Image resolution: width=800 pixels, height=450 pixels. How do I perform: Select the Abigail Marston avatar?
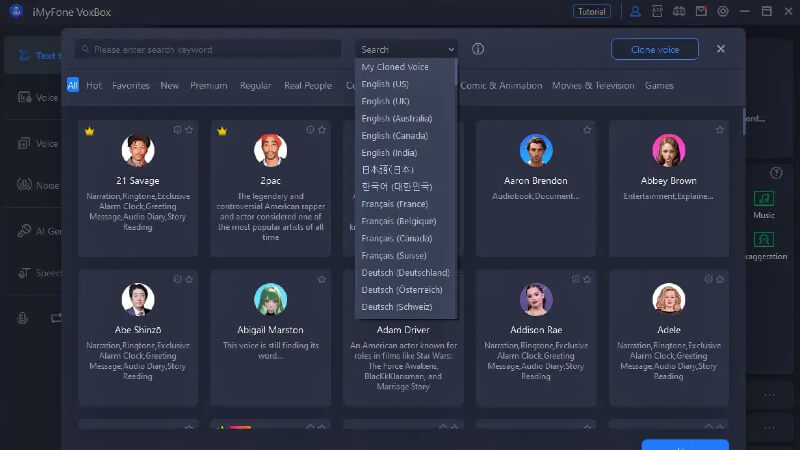(270, 299)
